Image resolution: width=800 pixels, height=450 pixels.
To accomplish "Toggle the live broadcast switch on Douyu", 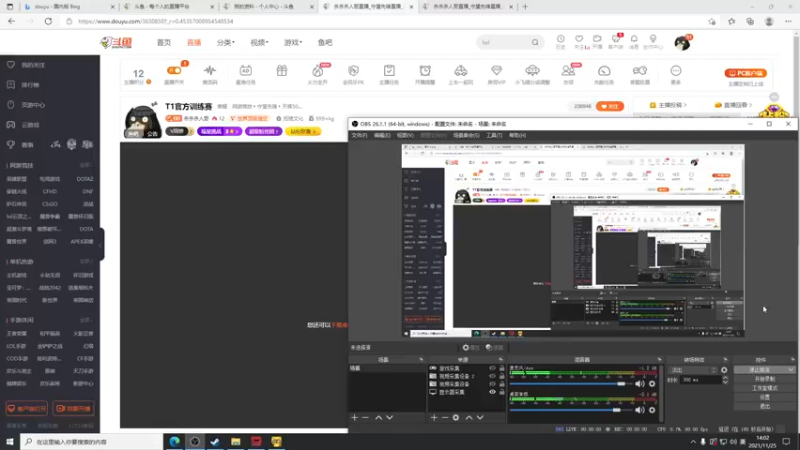I will (x=174, y=70).
